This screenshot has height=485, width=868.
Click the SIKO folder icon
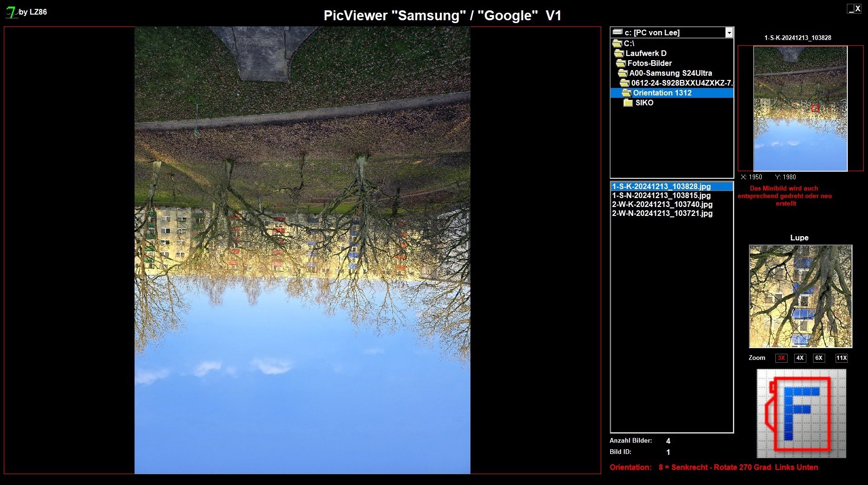click(628, 103)
